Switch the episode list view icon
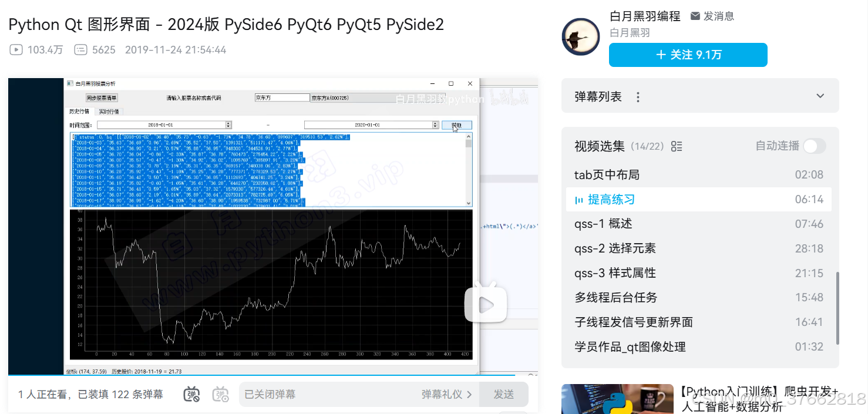The height and width of the screenshot is (414, 868). [677, 146]
